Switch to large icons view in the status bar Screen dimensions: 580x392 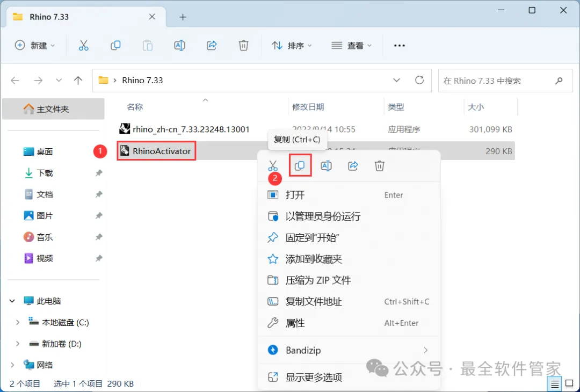click(x=570, y=384)
